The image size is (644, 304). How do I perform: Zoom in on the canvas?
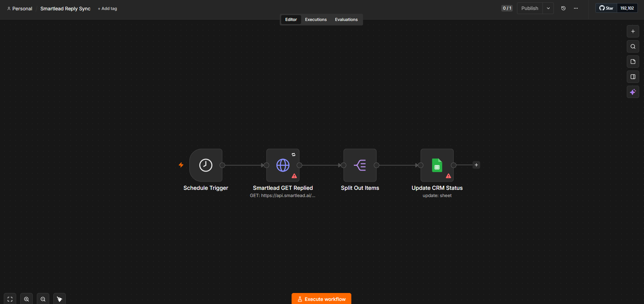(27, 299)
